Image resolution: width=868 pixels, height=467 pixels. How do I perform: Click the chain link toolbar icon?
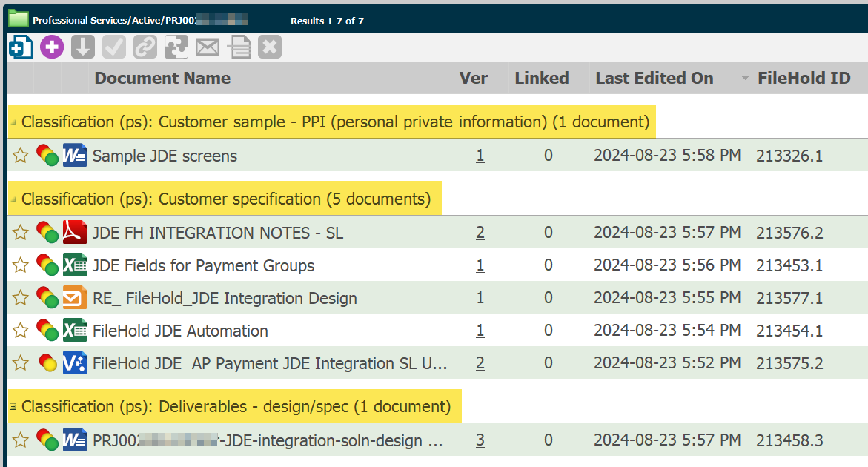pos(145,47)
